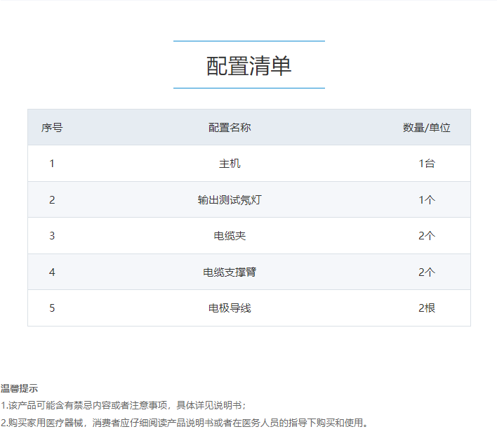Select the 1台 quantity cell

point(427,164)
